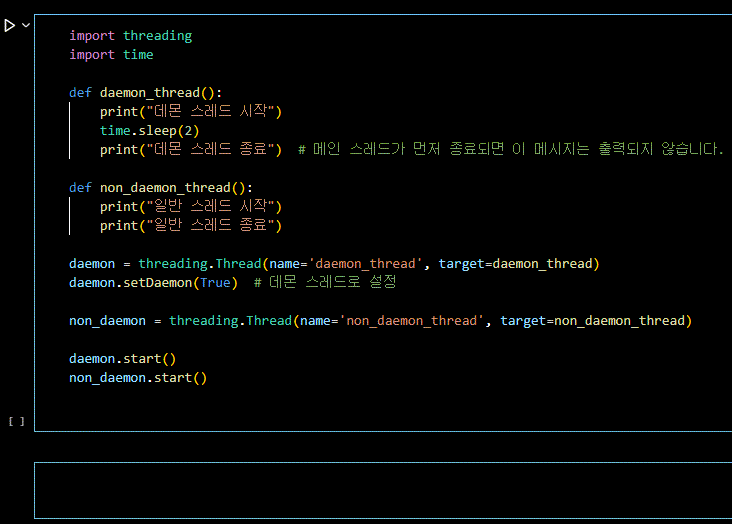Click the string 'daemon_thread' name argument
This screenshot has height=524, width=732.
[366, 264]
